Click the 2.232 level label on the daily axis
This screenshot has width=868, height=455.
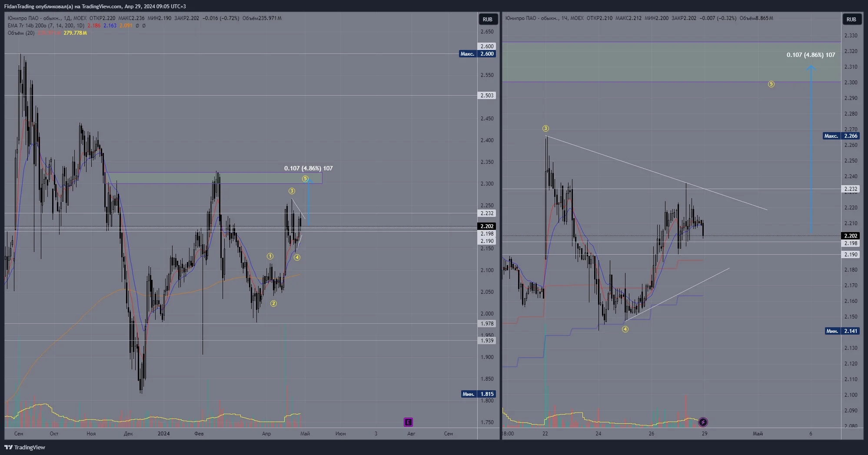pyautogui.click(x=487, y=213)
